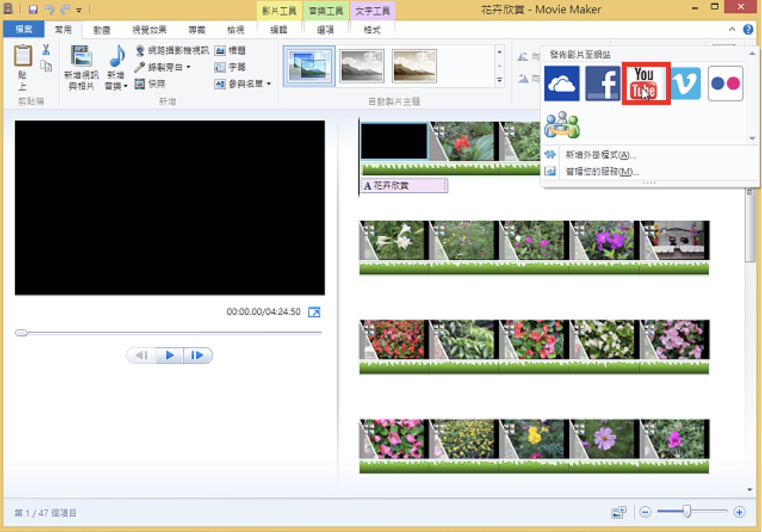
Task: Apply the sepia AutoMovie theme
Action: coord(414,66)
